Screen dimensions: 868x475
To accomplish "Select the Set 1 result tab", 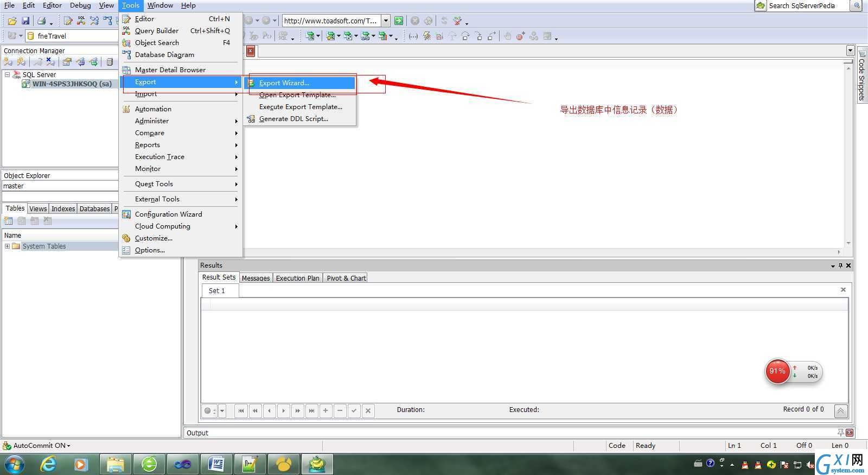I will pos(219,290).
